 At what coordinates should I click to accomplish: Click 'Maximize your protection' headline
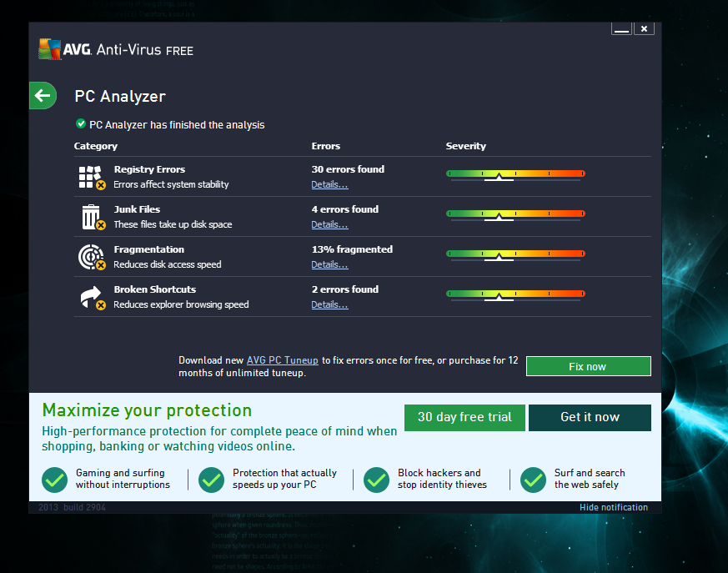coord(147,410)
